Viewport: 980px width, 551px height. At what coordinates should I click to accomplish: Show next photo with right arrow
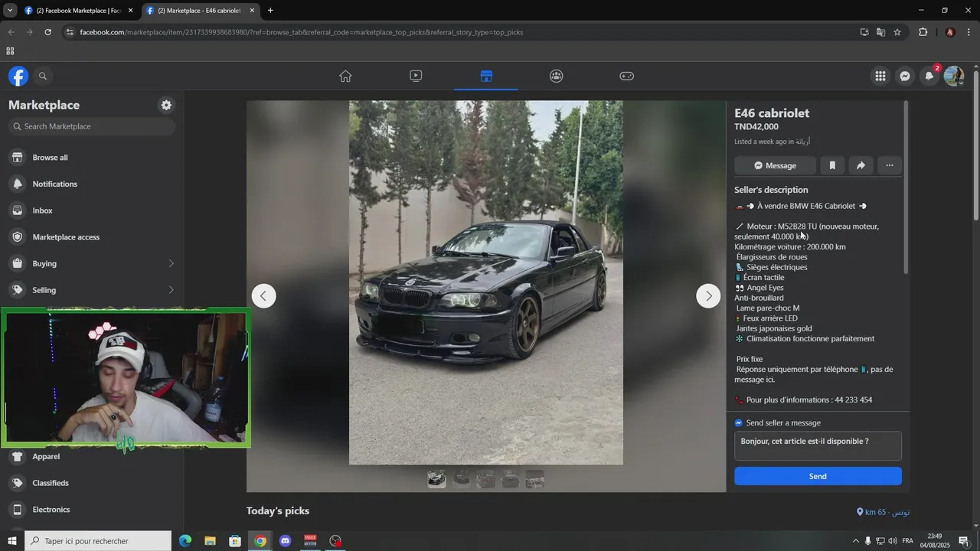[708, 296]
